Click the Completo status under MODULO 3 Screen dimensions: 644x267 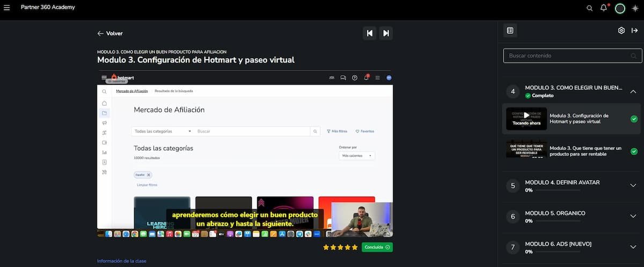539,96
